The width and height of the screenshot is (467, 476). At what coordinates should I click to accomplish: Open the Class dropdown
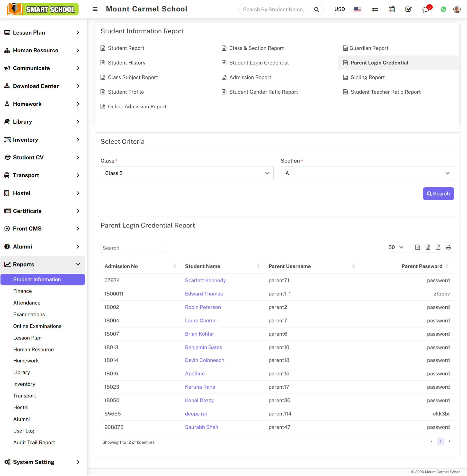pyautogui.click(x=187, y=173)
